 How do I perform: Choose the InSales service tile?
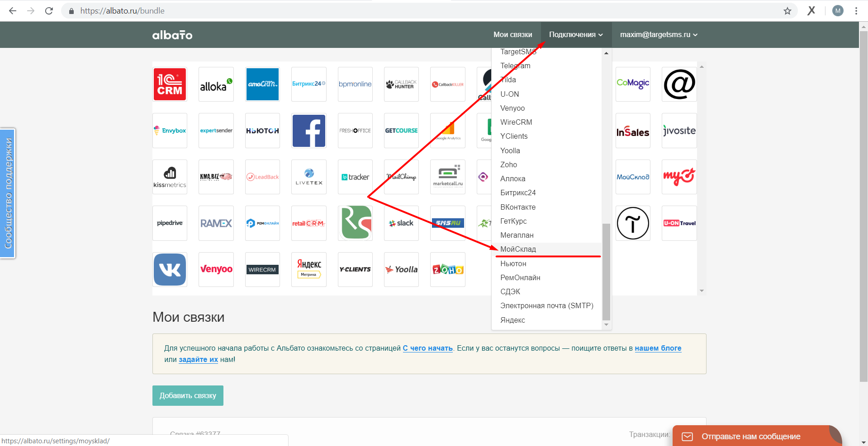633,131
